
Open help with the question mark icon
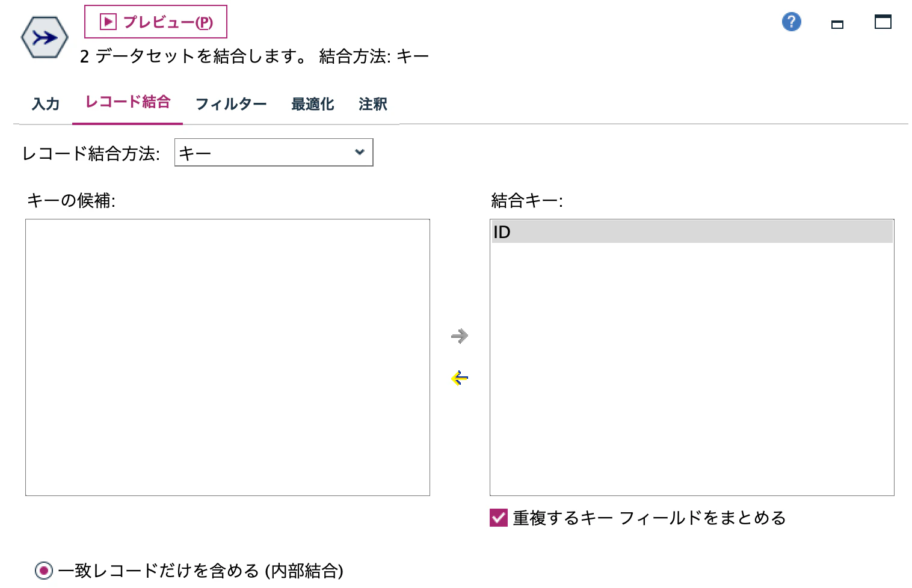(791, 22)
